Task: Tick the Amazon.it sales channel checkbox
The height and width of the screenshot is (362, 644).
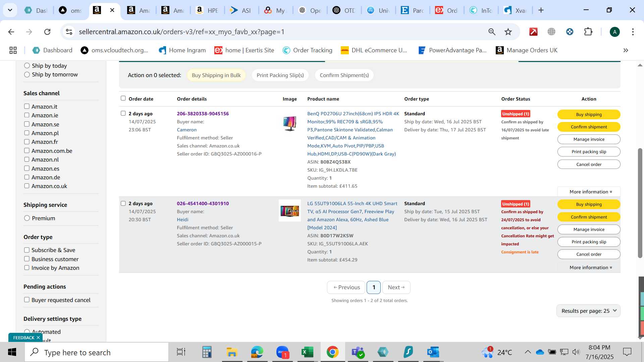Action: [x=27, y=106]
